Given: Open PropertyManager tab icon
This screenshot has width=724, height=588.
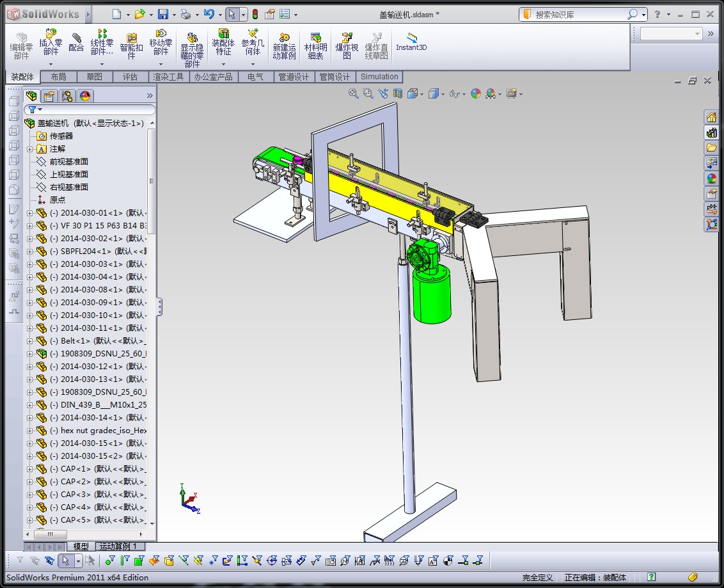Looking at the screenshot, I should (x=49, y=95).
